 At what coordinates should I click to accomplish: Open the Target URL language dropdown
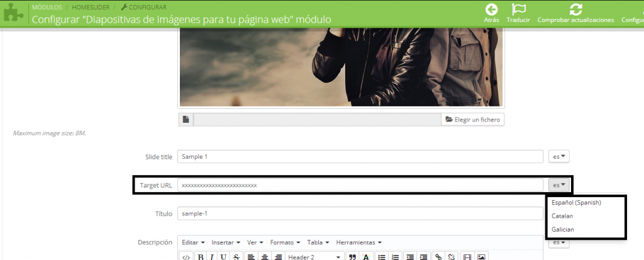click(558, 185)
